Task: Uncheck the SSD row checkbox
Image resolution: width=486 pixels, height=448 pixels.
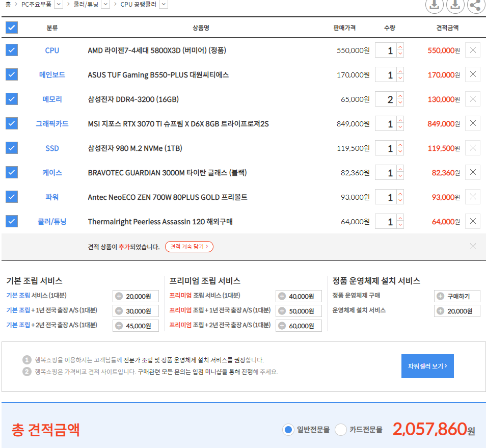Action: click(12, 148)
